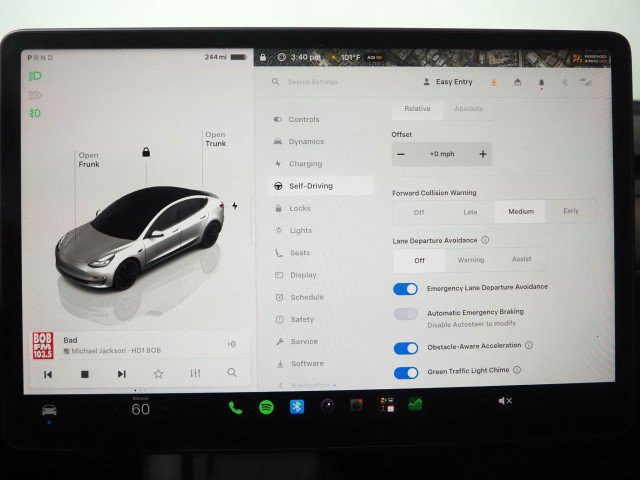Set Lane Departure Avoidance to Assist
The image size is (640, 480).
click(521, 259)
